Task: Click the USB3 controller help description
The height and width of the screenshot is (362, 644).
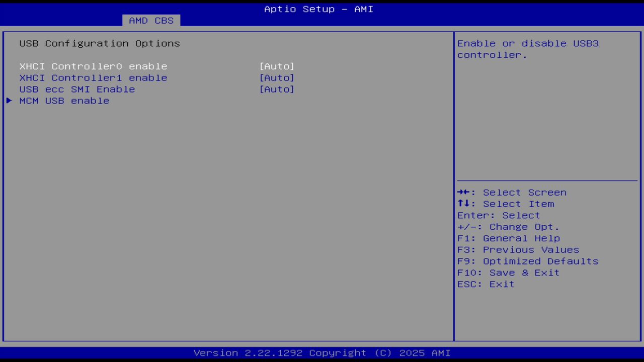Action: click(x=528, y=49)
